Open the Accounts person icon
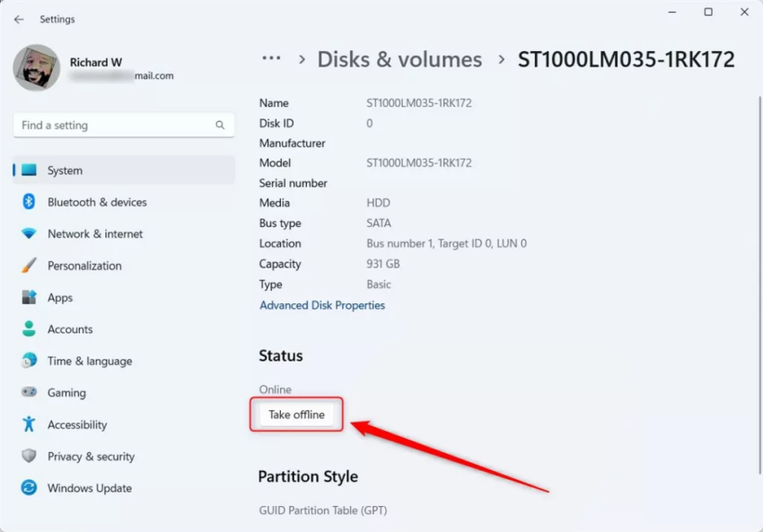This screenshot has width=763, height=532. (30, 329)
